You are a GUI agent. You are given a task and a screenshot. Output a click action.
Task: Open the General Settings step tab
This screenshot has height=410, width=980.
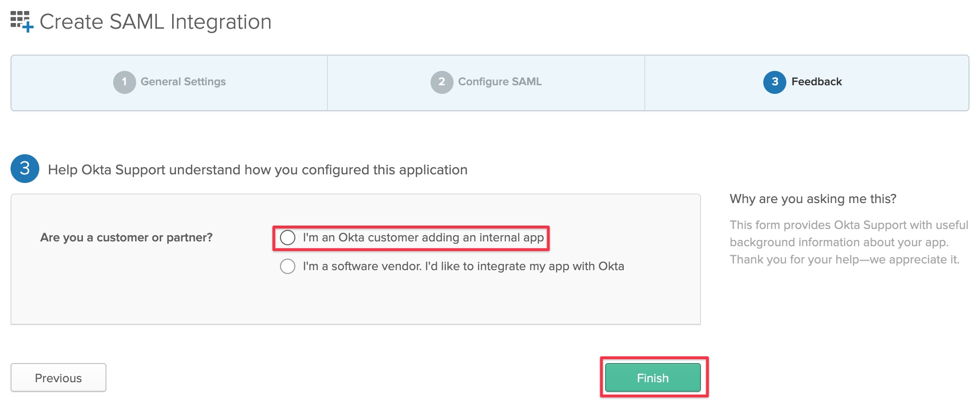(x=169, y=82)
